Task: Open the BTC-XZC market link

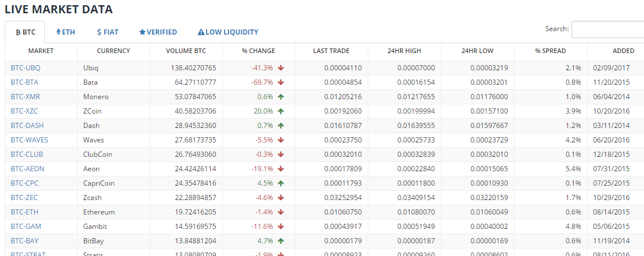Action: click(x=24, y=111)
